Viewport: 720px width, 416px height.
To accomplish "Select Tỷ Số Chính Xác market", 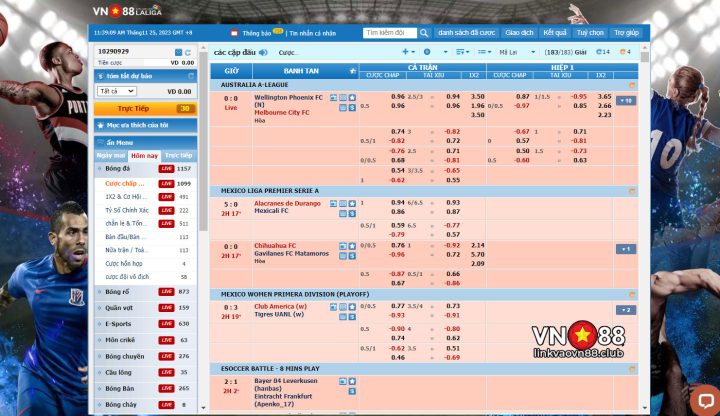I will point(146,210).
